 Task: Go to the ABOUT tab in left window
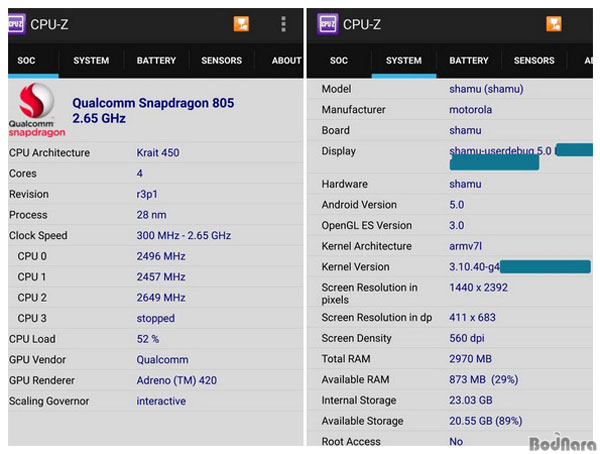point(285,61)
